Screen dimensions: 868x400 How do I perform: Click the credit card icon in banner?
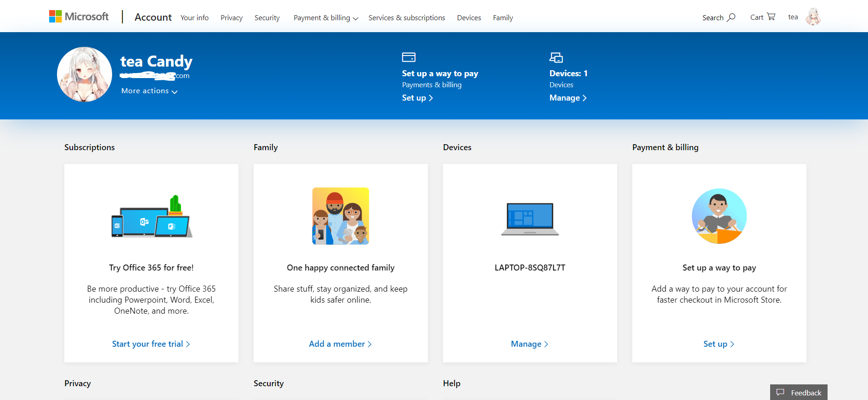point(408,57)
